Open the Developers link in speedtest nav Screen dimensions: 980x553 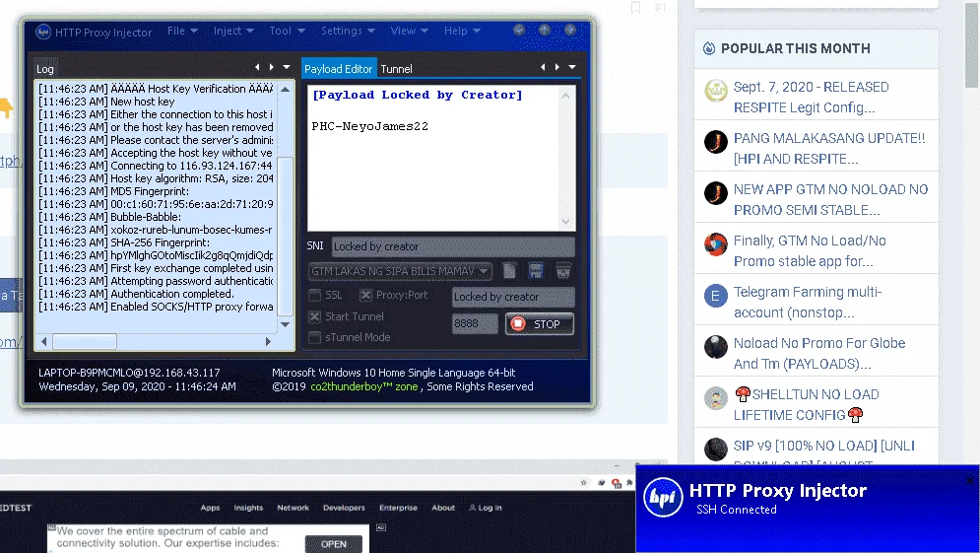tap(344, 508)
